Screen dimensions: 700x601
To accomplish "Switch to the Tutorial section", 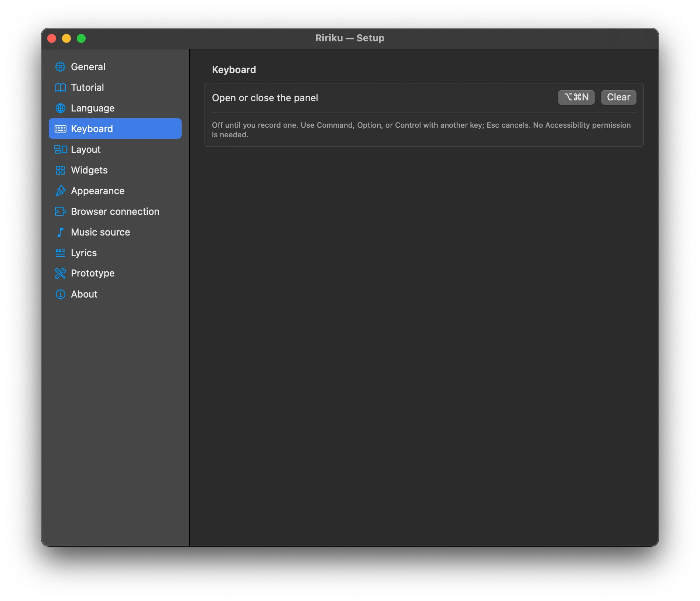I will [x=115, y=87].
